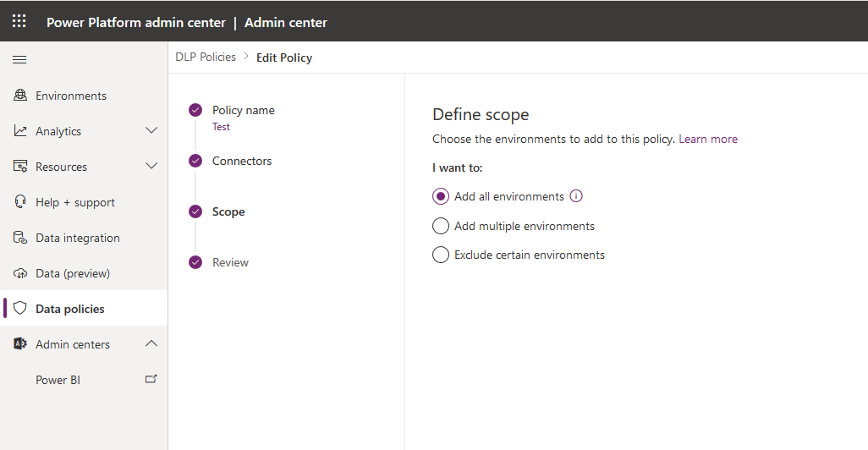Open the app launcher waffle icon

pyautogui.click(x=19, y=21)
